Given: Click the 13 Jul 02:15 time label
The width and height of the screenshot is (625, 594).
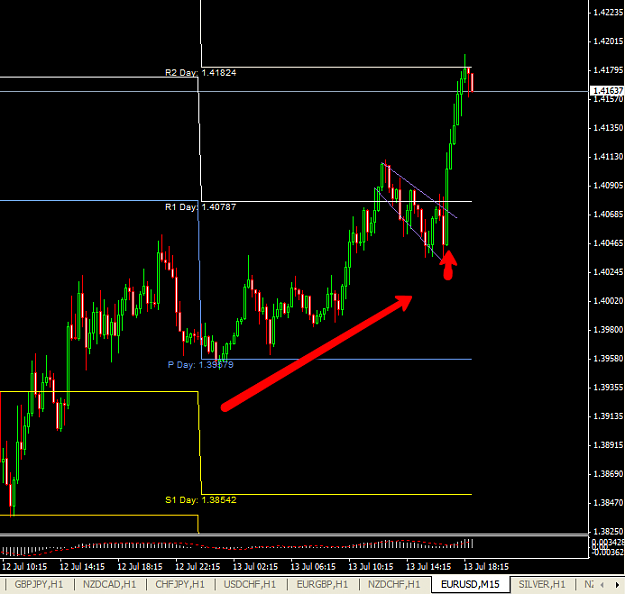Looking at the screenshot, I should (x=256, y=566).
